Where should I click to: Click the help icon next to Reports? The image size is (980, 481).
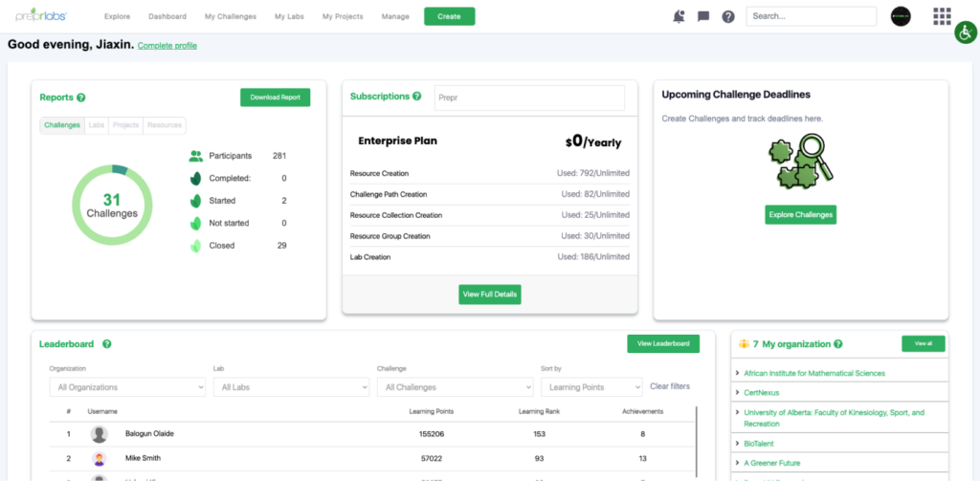pyautogui.click(x=80, y=98)
